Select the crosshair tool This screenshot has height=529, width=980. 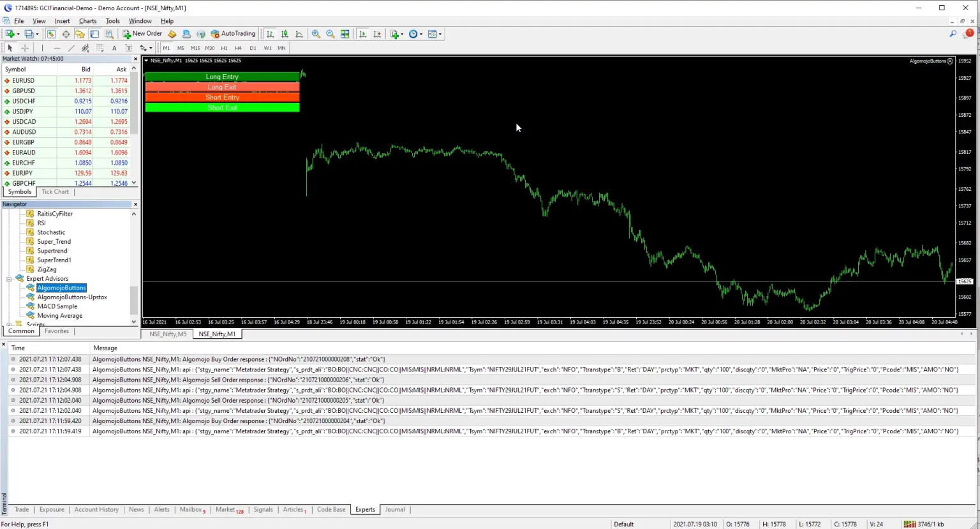pyautogui.click(x=25, y=48)
